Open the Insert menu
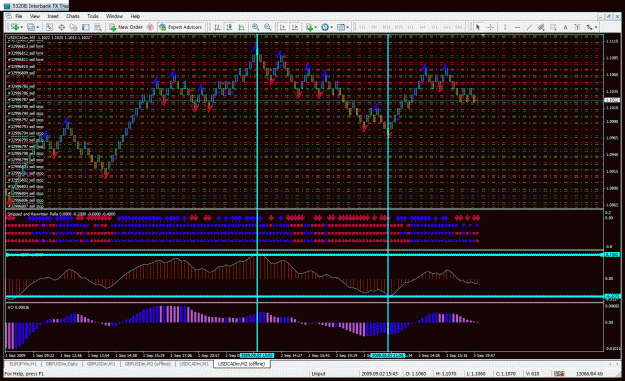 pyautogui.click(x=53, y=16)
